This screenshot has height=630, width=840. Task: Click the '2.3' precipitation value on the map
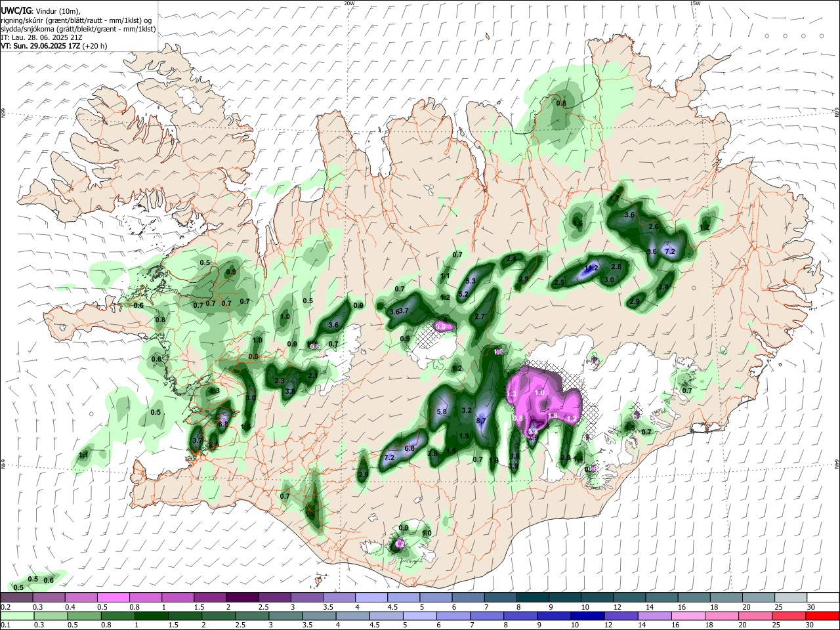pyautogui.click(x=280, y=381)
